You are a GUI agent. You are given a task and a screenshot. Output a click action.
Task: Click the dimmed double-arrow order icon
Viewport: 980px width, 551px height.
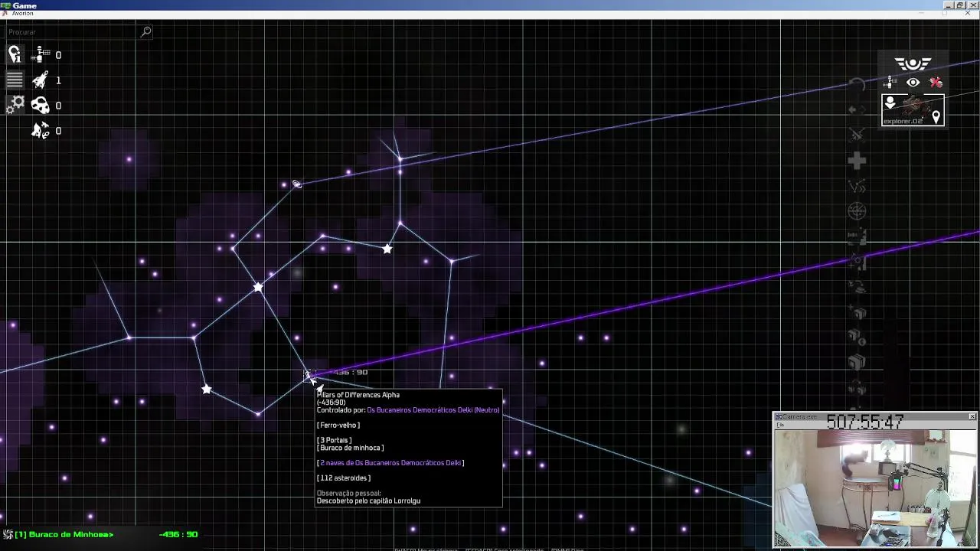(857, 110)
